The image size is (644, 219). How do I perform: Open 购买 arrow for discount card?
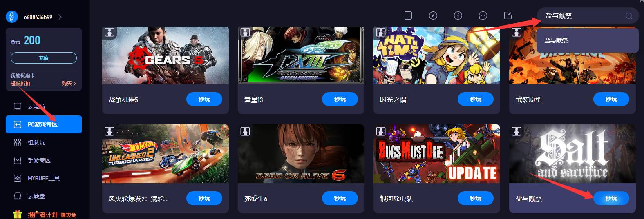tap(69, 83)
